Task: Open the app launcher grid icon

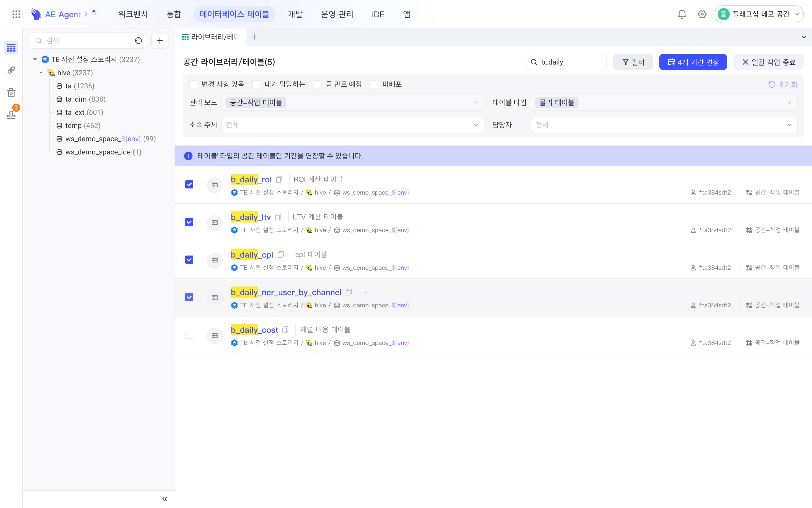Action: click(x=16, y=14)
